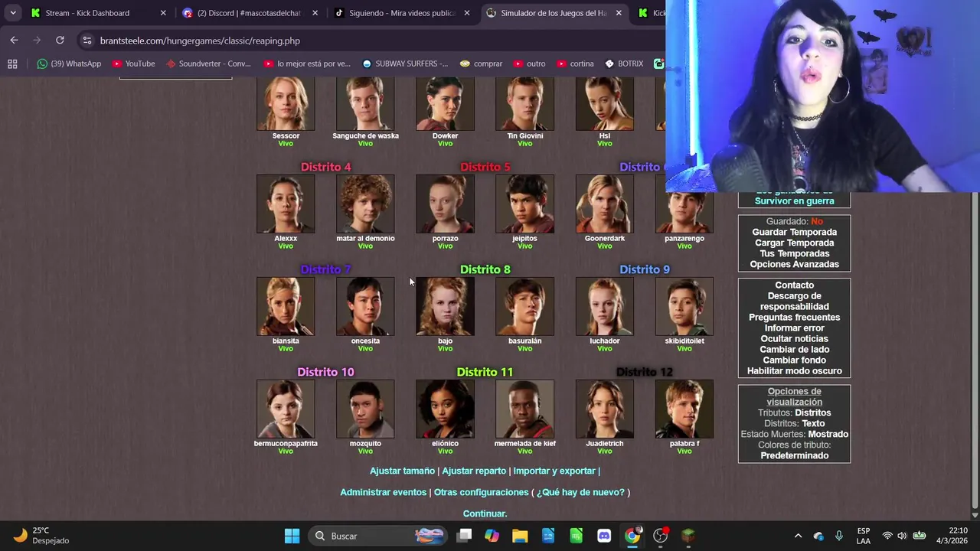Open Ajustar tamaño link

[x=402, y=471]
